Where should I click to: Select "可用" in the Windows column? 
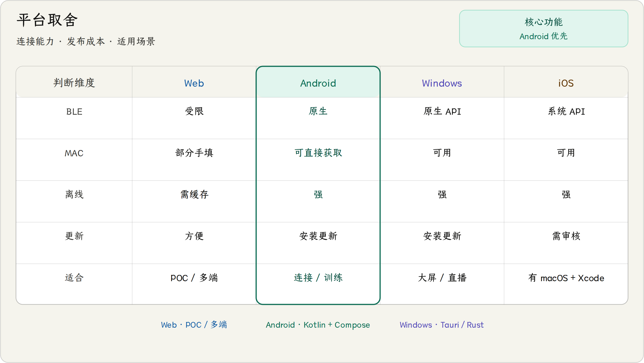coord(442,153)
